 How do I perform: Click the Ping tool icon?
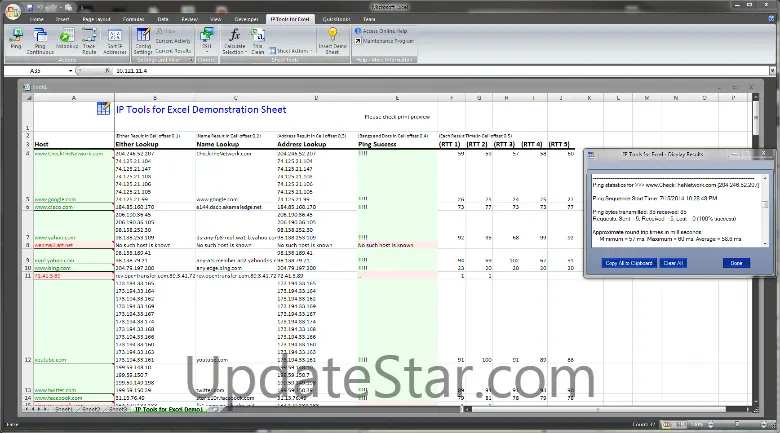pyautogui.click(x=16, y=39)
